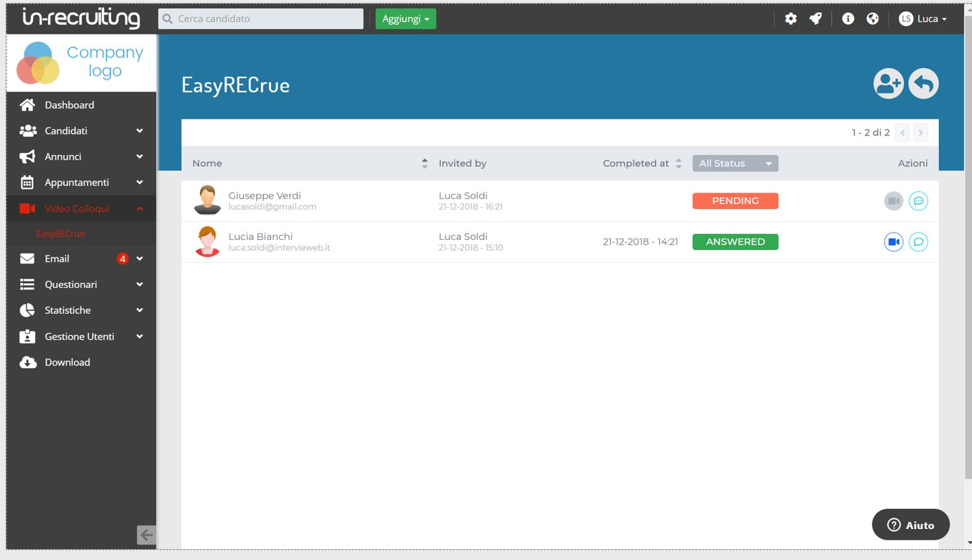Click the globe language icon
972x560 pixels.
coord(873,19)
